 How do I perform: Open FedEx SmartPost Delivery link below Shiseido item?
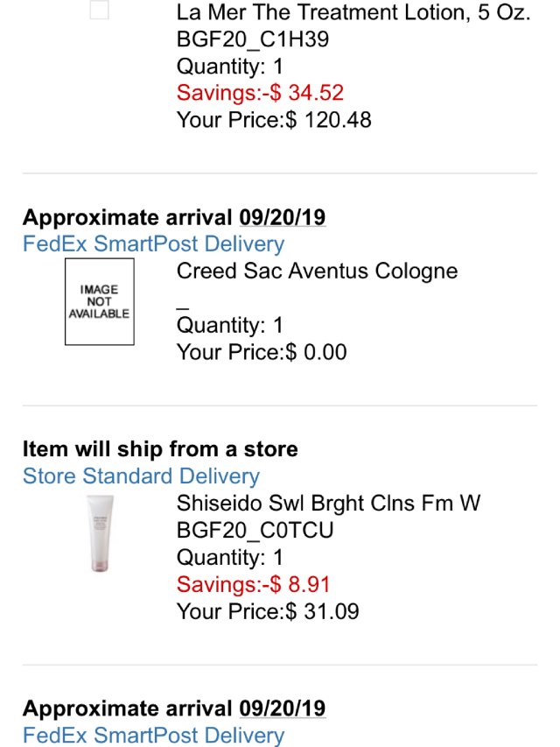pyautogui.click(x=153, y=735)
